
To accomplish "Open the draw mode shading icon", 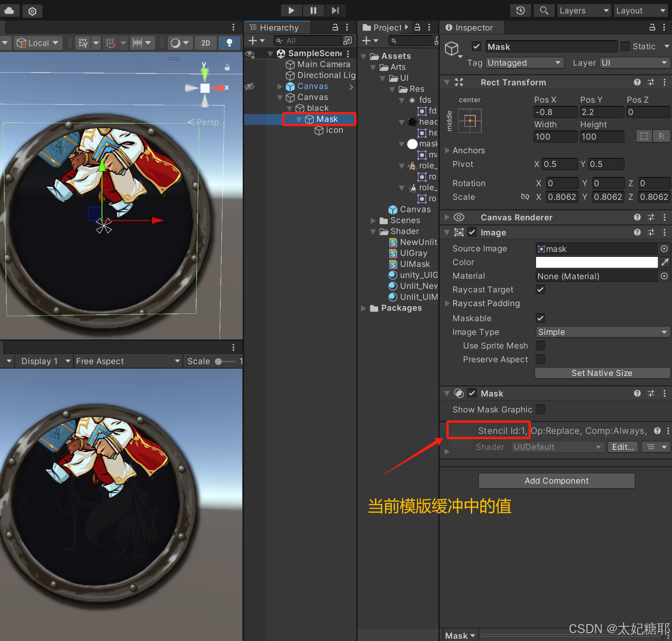I will [180, 43].
